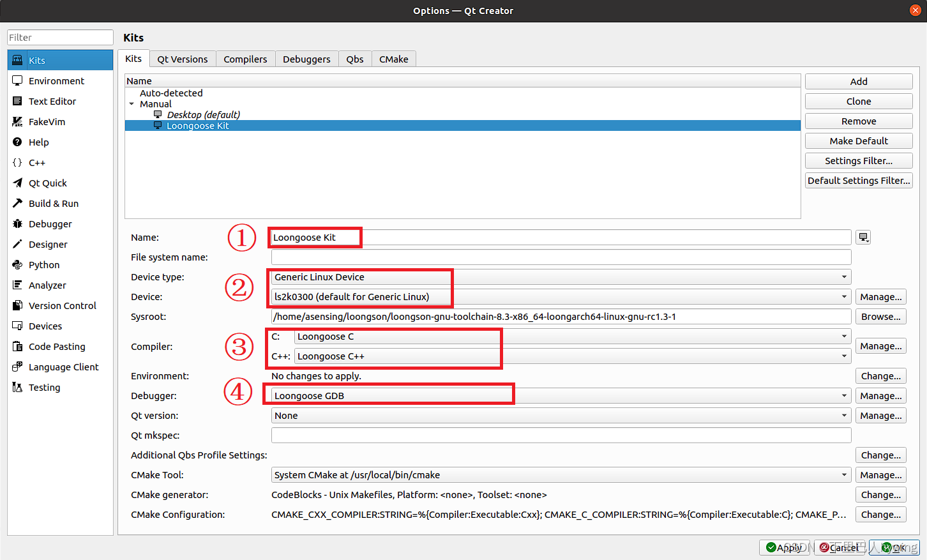The width and height of the screenshot is (927, 560).
Task: Click the File system name field
Action: coord(561,257)
